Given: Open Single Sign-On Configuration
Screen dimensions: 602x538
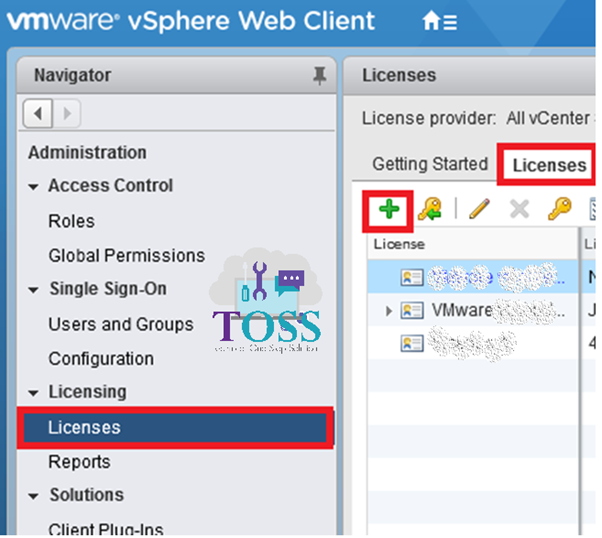Looking at the screenshot, I should [101, 359].
